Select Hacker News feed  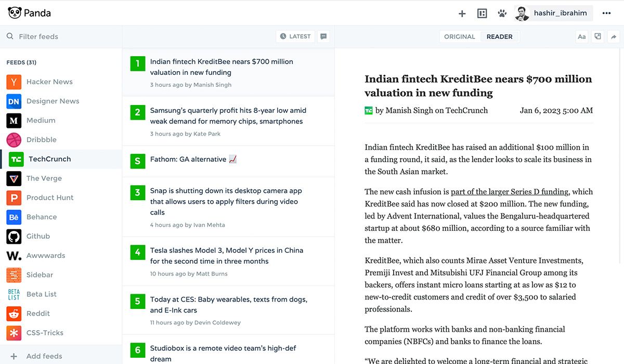pos(61,82)
